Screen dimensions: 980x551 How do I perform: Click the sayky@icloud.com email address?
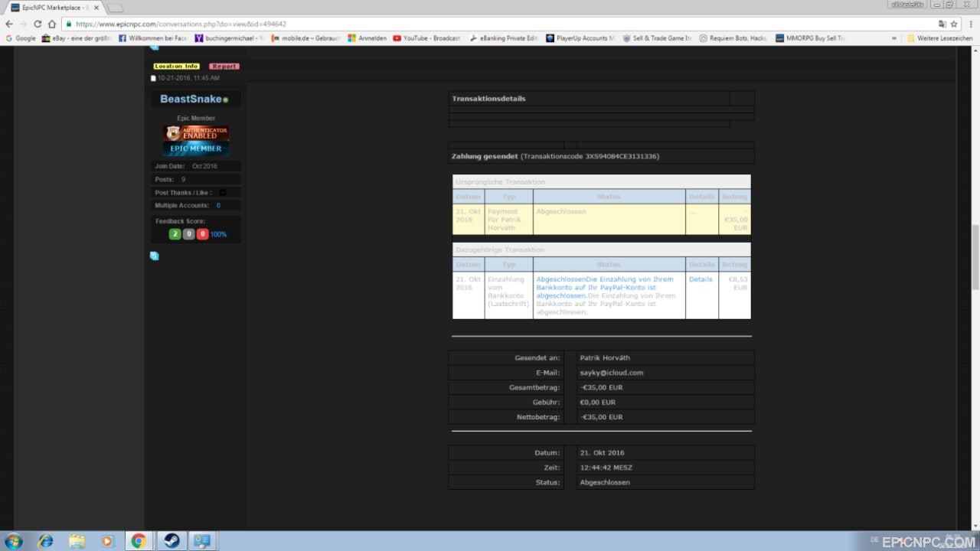(x=612, y=373)
